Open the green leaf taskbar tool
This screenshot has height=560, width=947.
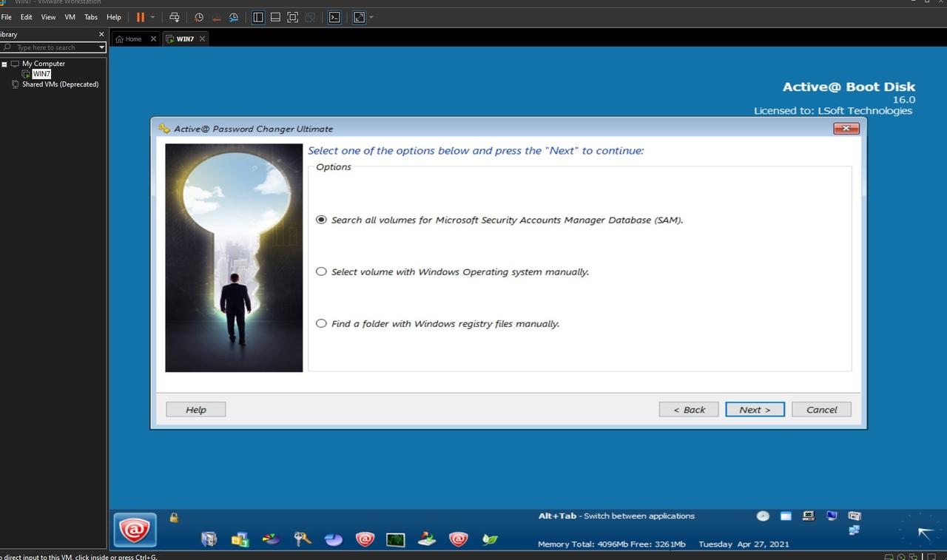pyautogui.click(x=490, y=539)
